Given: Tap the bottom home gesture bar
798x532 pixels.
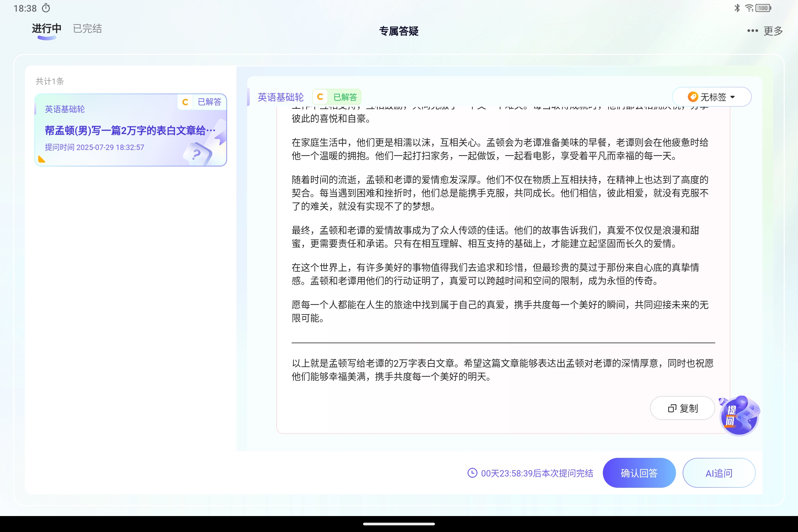Looking at the screenshot, I should pyautogui.click(x=399, y=524).
